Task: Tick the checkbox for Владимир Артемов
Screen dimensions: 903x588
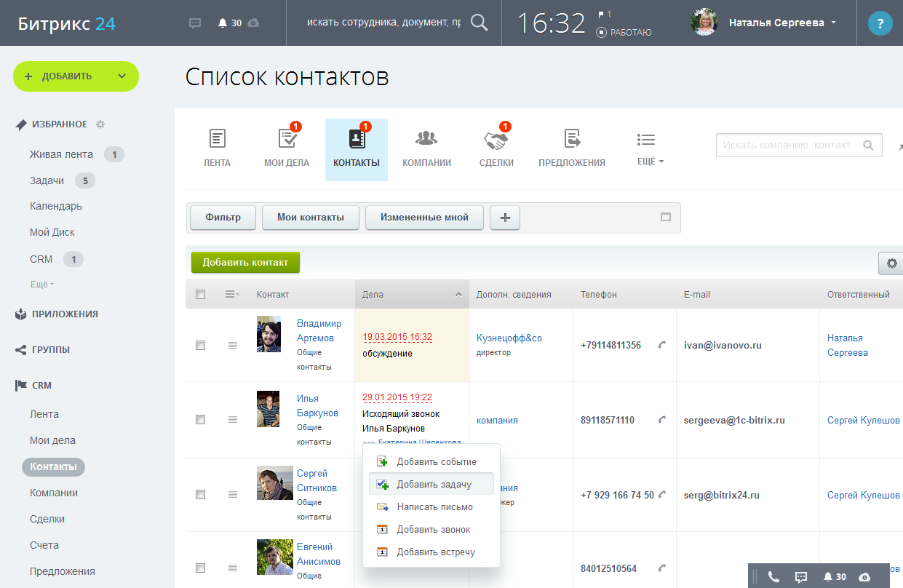Action: 200,346
